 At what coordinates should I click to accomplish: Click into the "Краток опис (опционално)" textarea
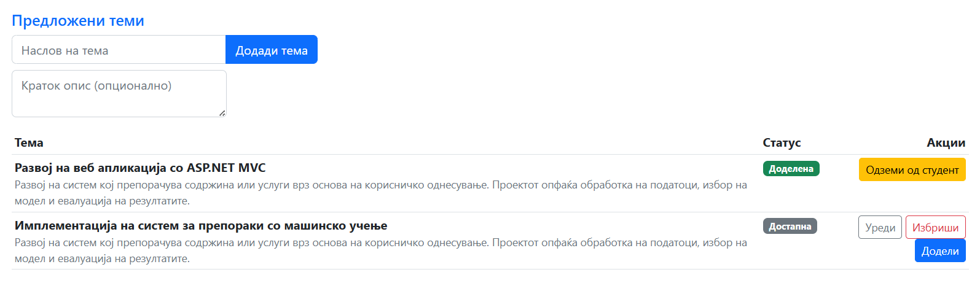pos(119,93)
